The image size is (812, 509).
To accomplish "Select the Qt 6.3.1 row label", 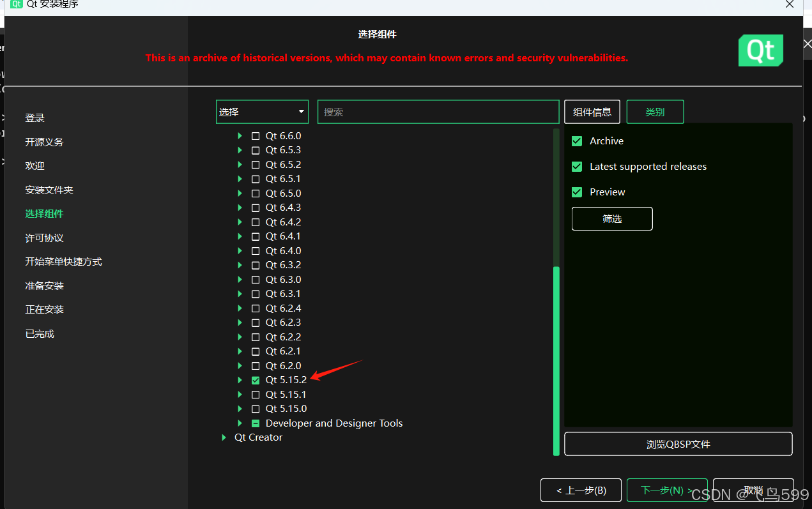I will click(x=283, y=294).
